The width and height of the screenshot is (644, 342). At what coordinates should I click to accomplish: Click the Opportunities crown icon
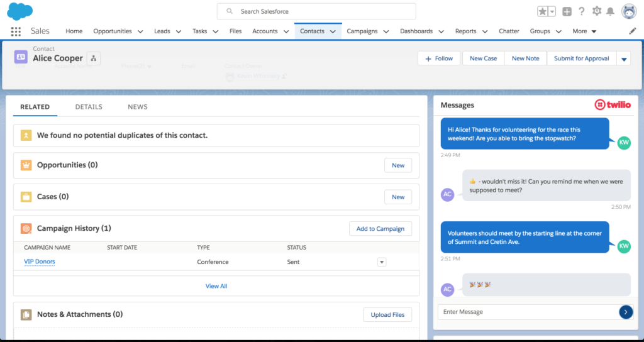pos(26,165)
